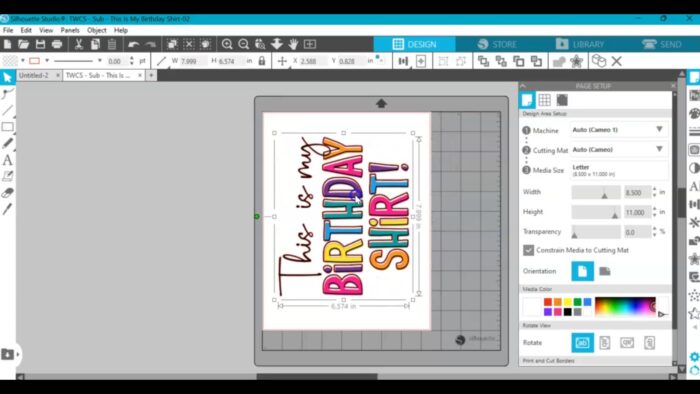Print the design with printer icon

(57, 44)
